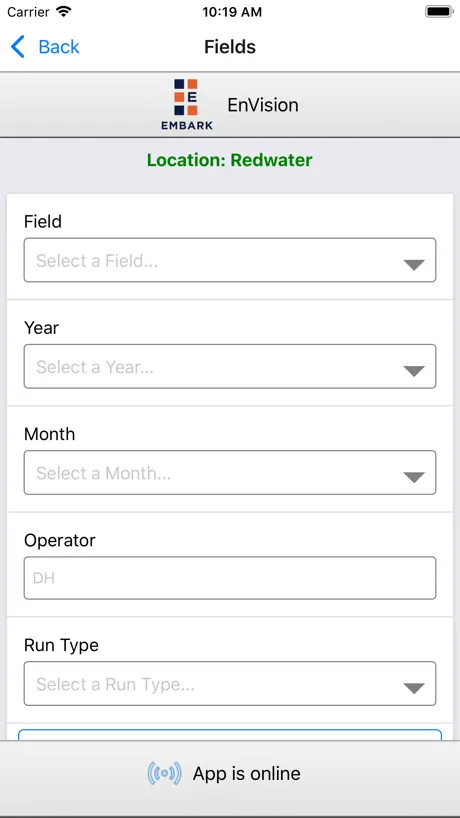Click the battery indicator icon
This screenshot has width=460, height=818.
point(439,11)
